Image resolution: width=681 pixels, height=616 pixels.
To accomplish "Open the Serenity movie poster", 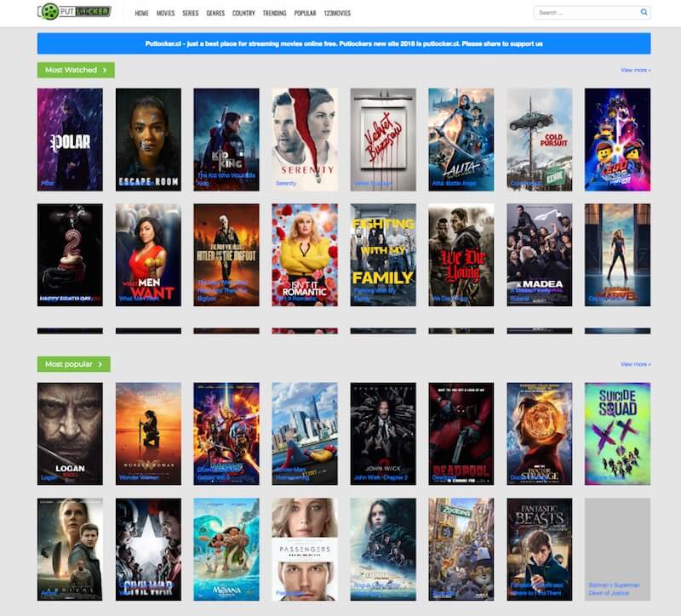I will click(x=305, y=140).
